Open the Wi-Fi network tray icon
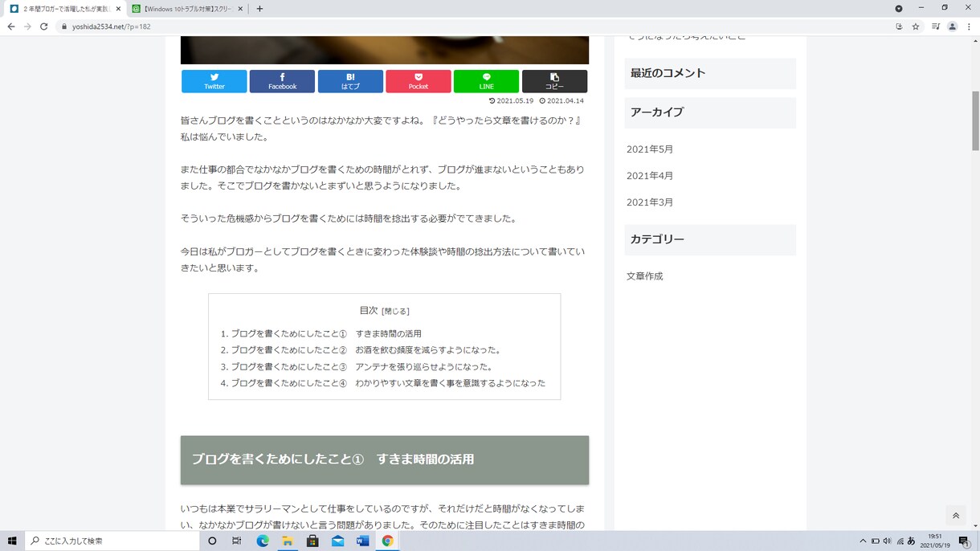The width and height of the screenshot is (980, 551). 900,541
